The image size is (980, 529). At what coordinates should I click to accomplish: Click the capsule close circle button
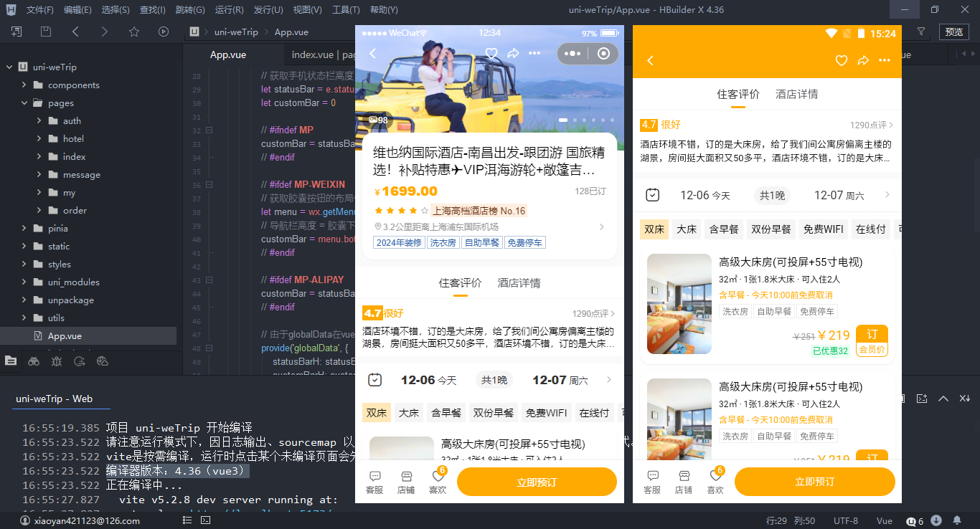604,54
